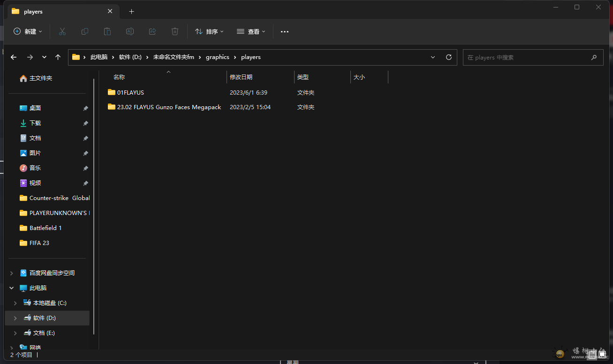
Task: Open 主文件夹 in the sidebar
Action: pos(36,78)
